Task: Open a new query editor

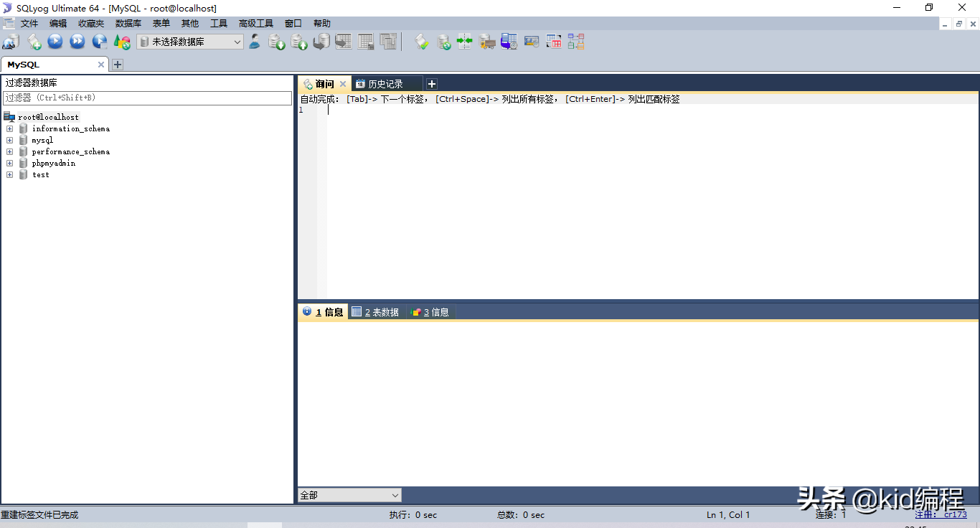Action: (34, 41)
